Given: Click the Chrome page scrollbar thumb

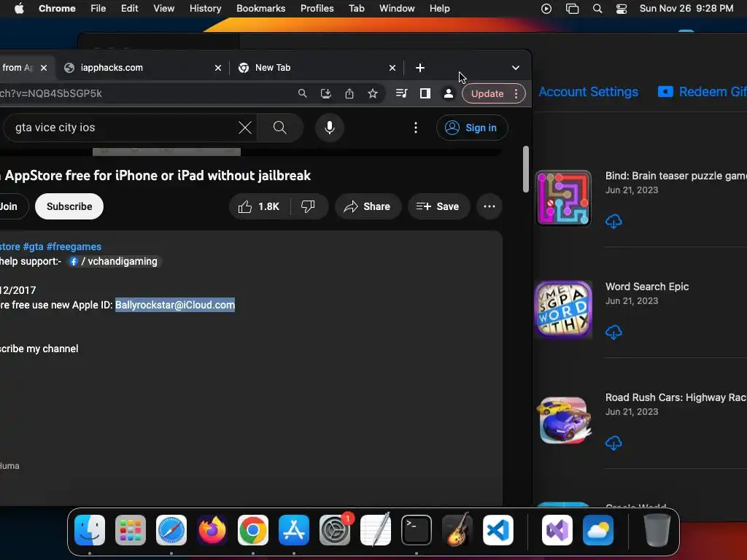Looking at the screenshot, I should click(x=525, y=169).
